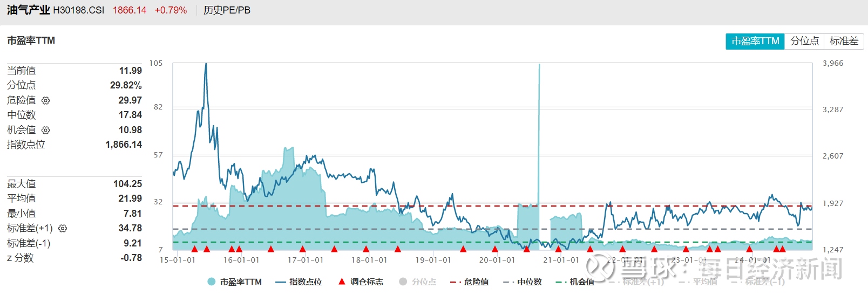Select the active 市盈率TTM tab

755,41
